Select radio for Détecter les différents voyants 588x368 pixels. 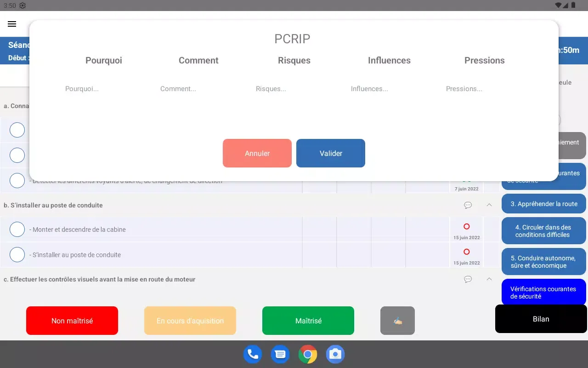click(17, 181)
